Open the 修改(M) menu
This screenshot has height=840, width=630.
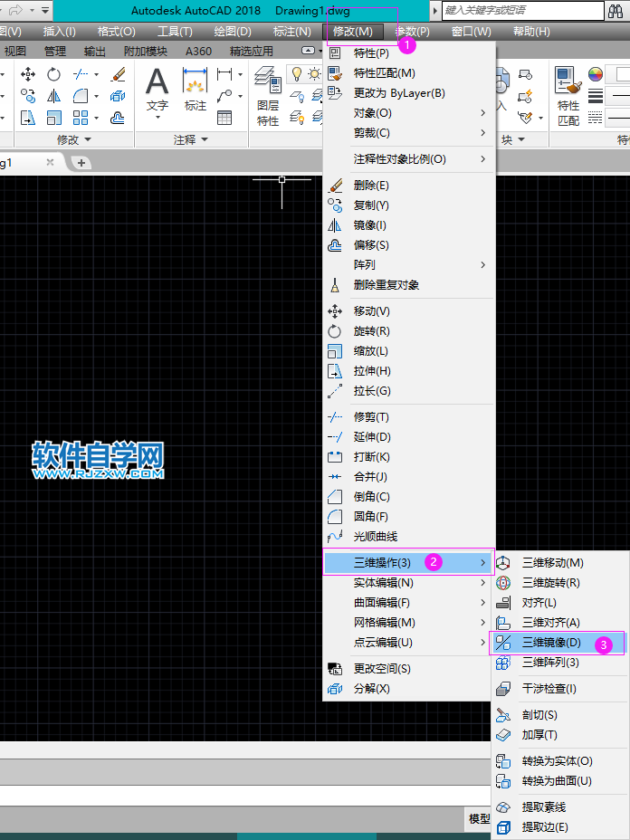pyautogui.click(x=352, y=32)
